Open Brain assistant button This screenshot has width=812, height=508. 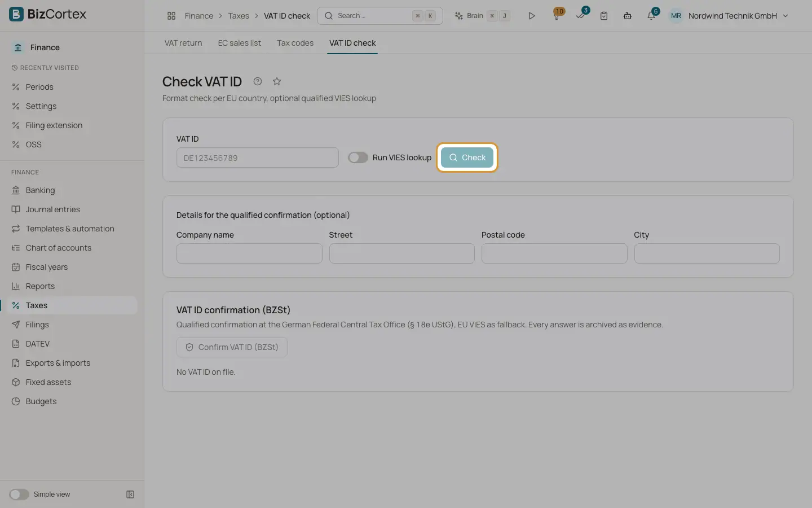483,16
